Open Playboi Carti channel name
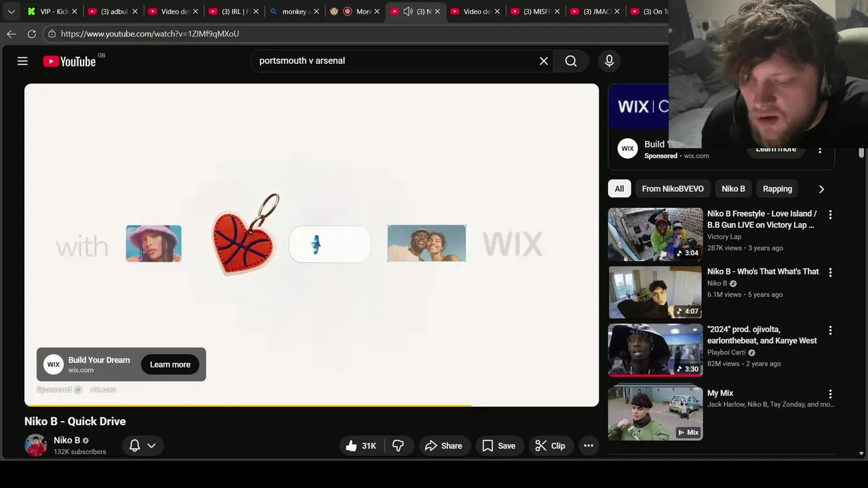Image resolution: width=868 pixels, height=488 pixels. tap(726, 352)
